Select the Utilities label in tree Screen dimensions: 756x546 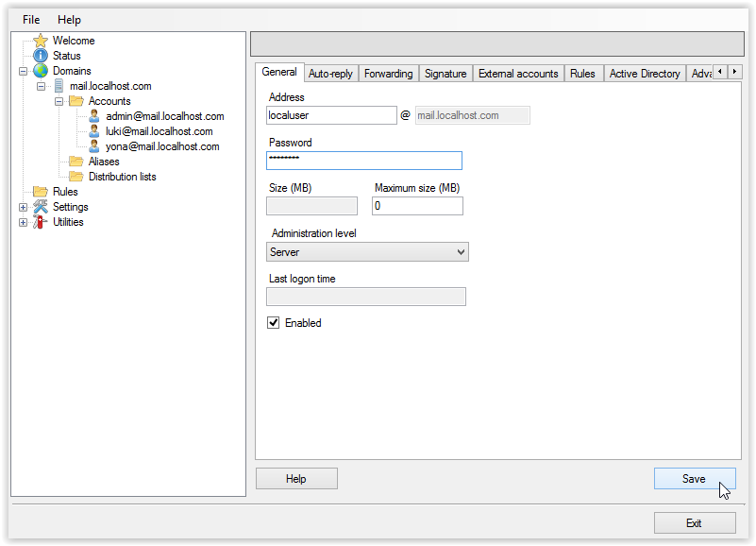pos(68,222)
